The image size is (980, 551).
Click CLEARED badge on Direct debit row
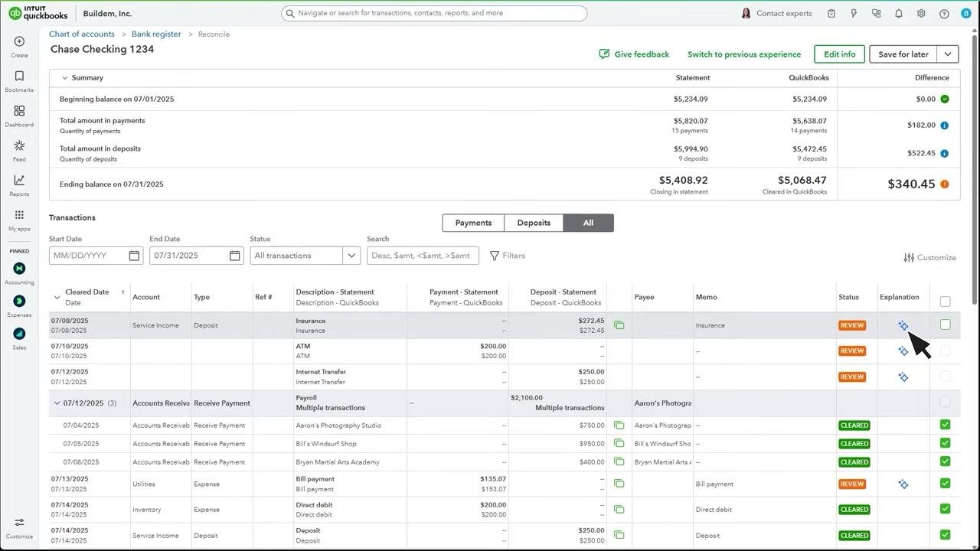point(854,510)
